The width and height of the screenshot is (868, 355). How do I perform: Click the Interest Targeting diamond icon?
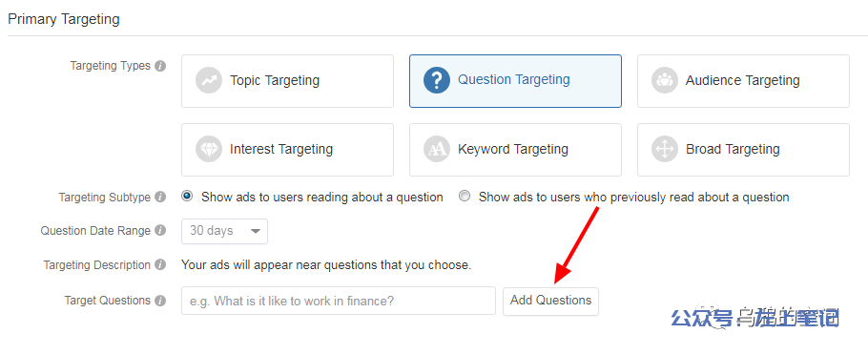tap(209, 150)
